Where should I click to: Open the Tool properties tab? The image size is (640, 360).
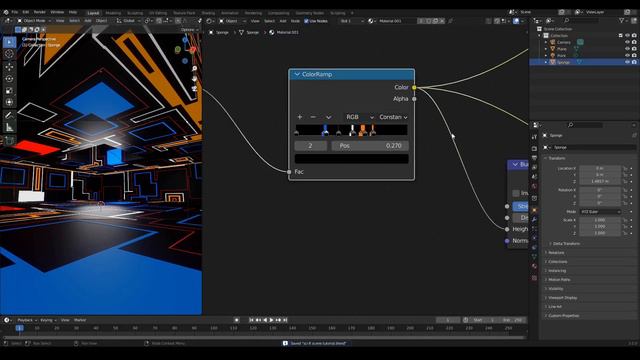(534, 137)
